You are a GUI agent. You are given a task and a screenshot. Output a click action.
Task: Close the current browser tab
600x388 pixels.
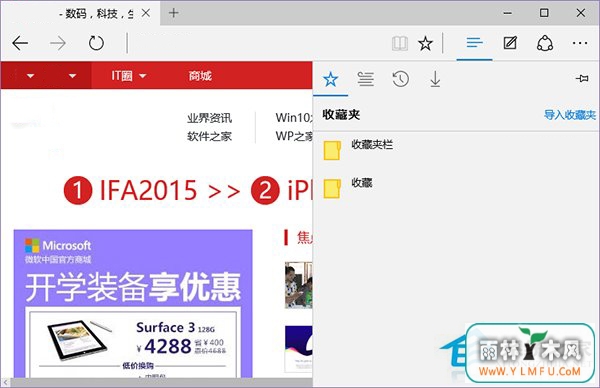145,13
